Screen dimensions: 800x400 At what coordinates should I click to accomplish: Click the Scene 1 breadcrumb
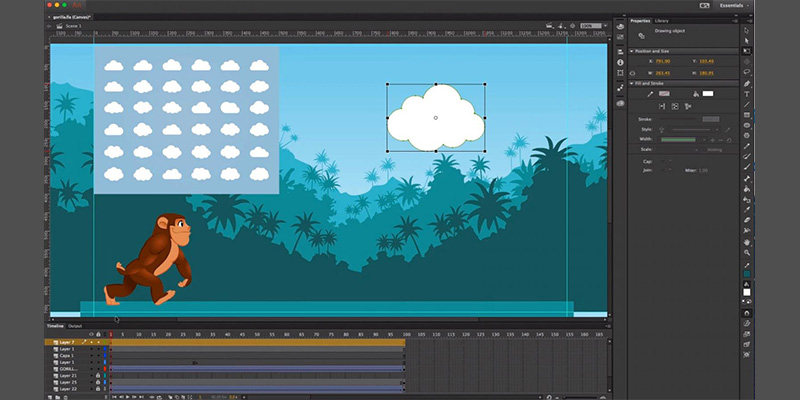point(73,26)
